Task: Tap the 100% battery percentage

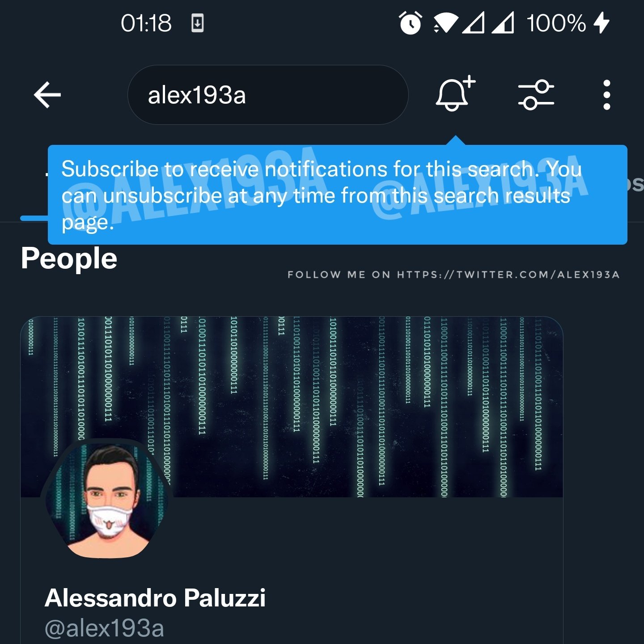Action: [556, 23]
